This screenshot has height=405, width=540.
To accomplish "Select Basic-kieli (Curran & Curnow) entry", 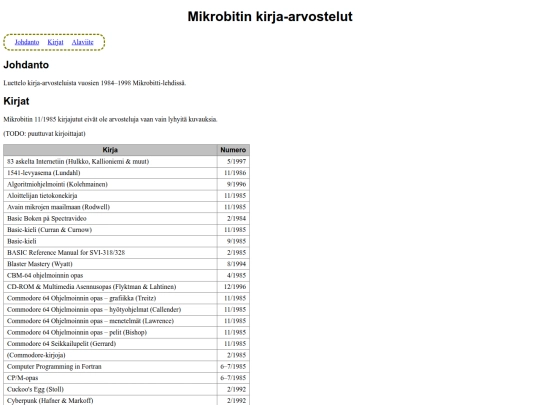I will (110, 229).
